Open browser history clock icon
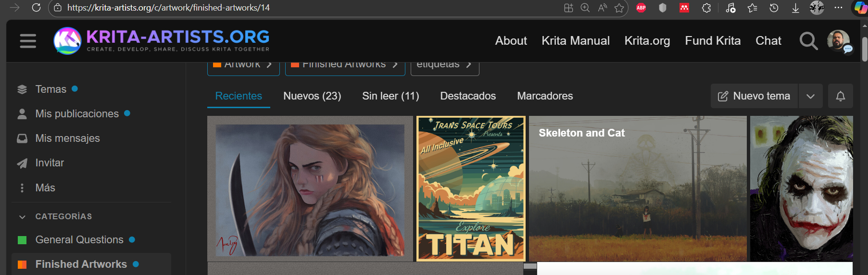 [x=774, y=8]
